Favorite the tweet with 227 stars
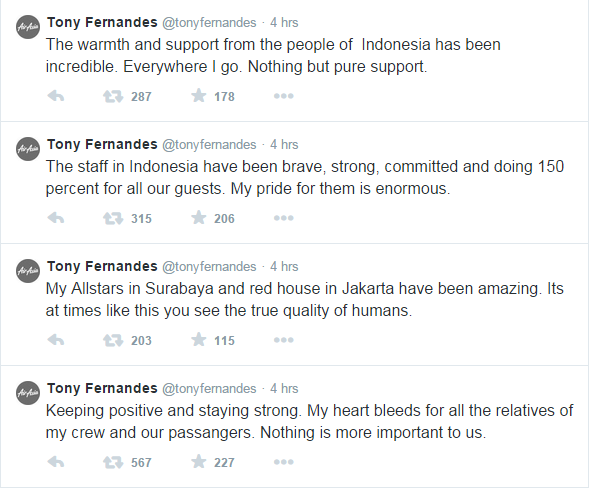The width and height of the screenshot is (589, 488). 198,462
